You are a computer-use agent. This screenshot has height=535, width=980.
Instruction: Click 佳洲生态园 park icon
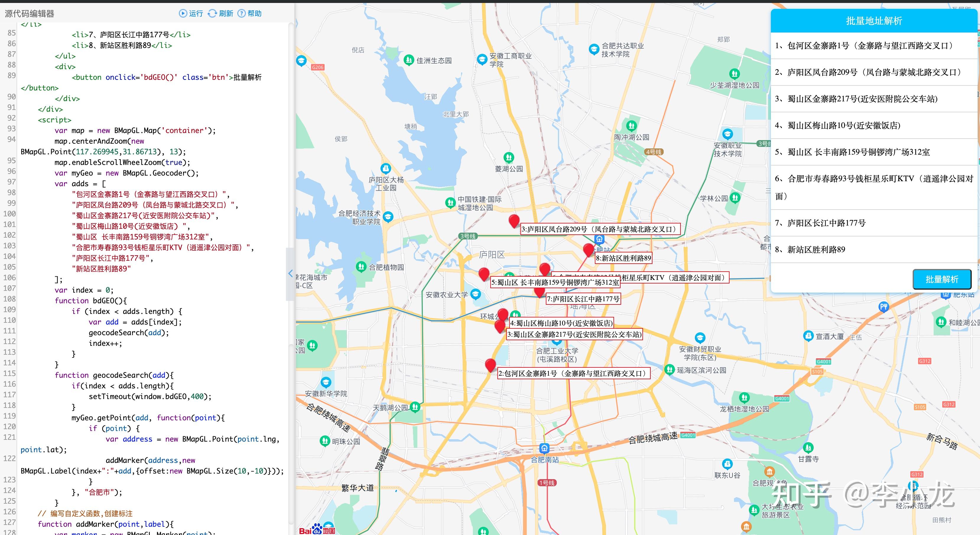click(409, 60)
